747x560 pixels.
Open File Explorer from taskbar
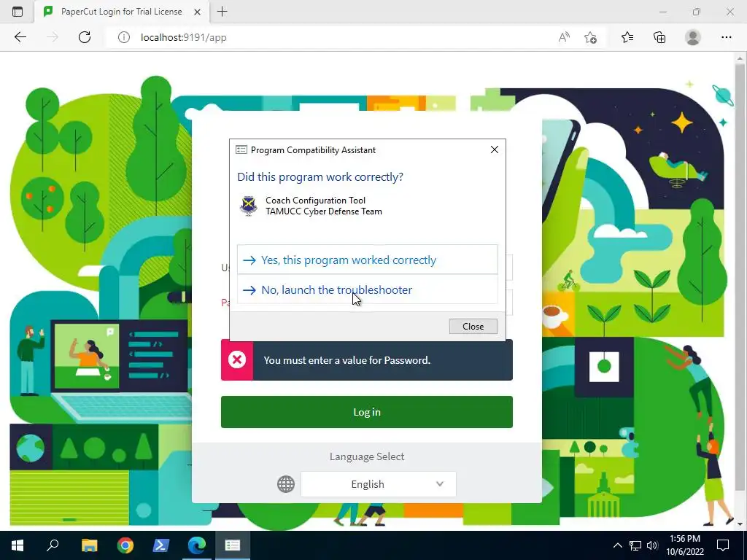pos(89,545)
